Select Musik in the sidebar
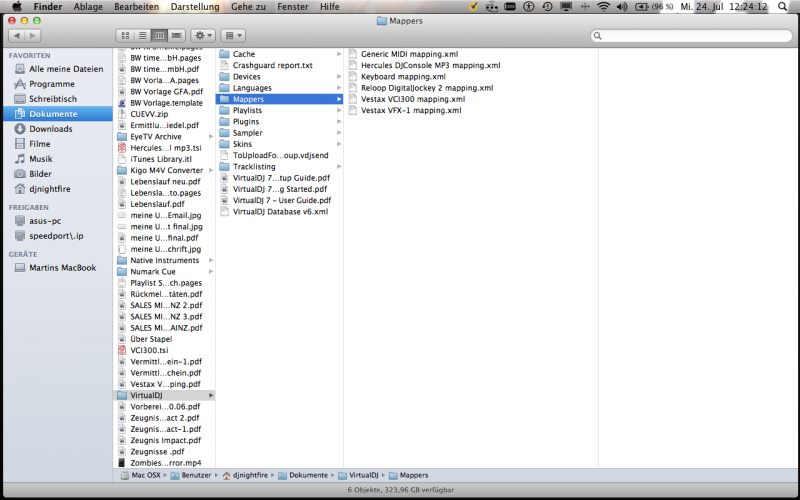Image resolution: width=800 pixels, height=500 pixels. click(x=40, y=159)
